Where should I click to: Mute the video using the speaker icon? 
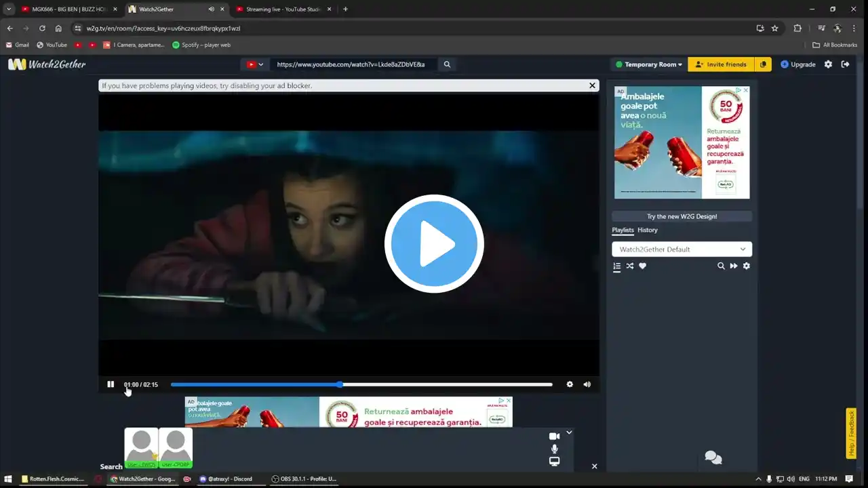pos(587,384)
